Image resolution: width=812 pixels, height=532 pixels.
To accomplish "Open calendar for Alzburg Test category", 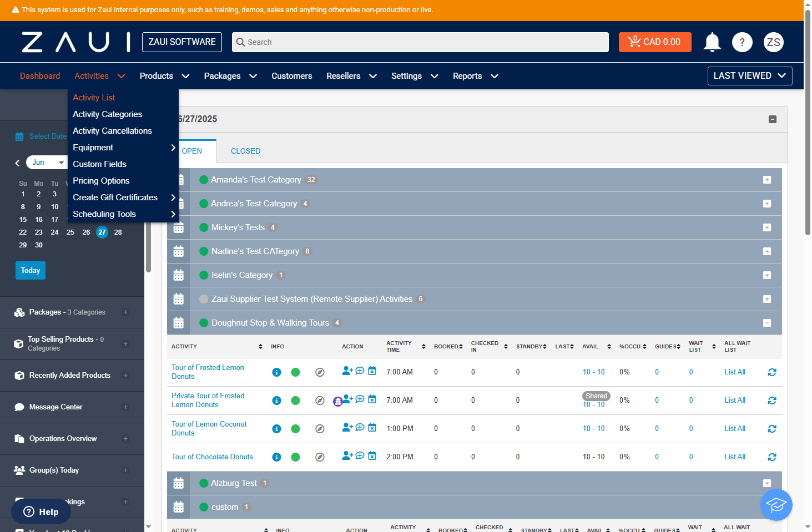I will click(x=179, y=483).
